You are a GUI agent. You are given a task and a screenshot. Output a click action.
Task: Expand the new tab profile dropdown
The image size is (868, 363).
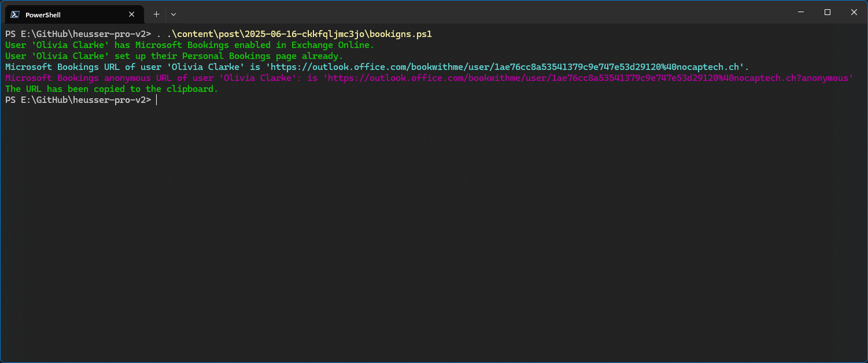[x=173, y=14]
